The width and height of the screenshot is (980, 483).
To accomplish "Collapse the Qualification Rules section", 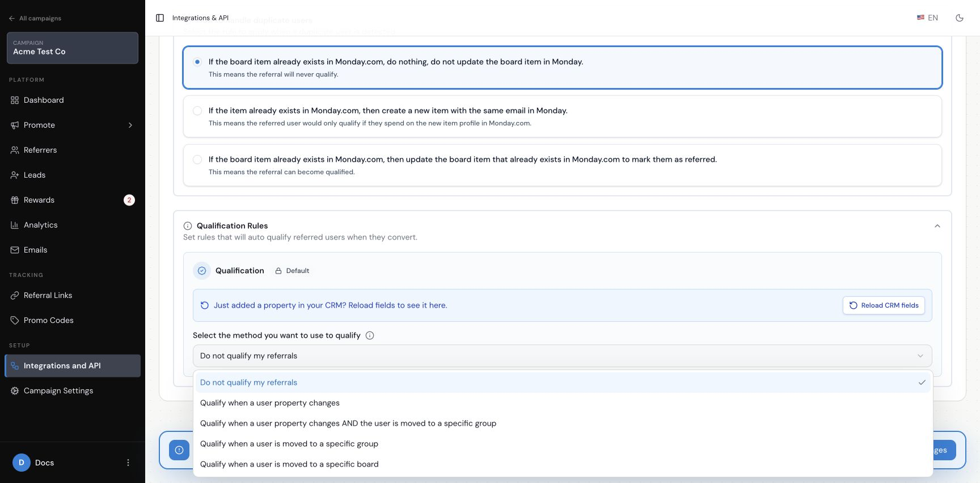I will click(x=937, y=226).
